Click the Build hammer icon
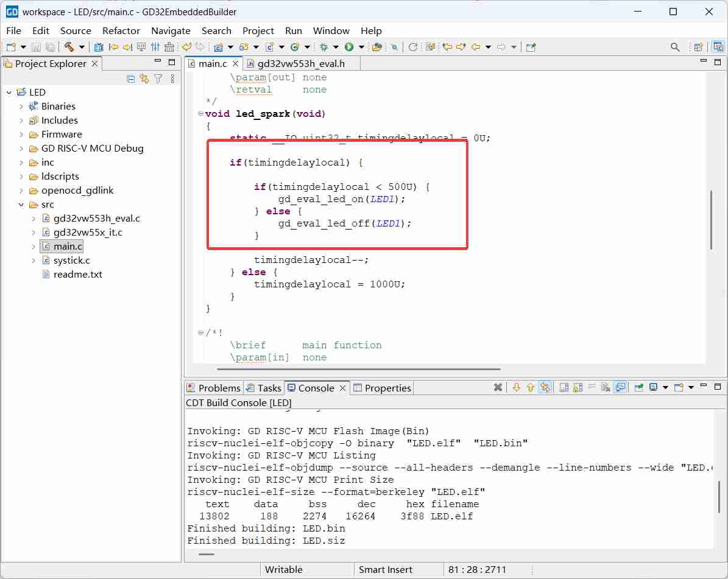Screen dimensions: 728x579 (x=69, y=47)
